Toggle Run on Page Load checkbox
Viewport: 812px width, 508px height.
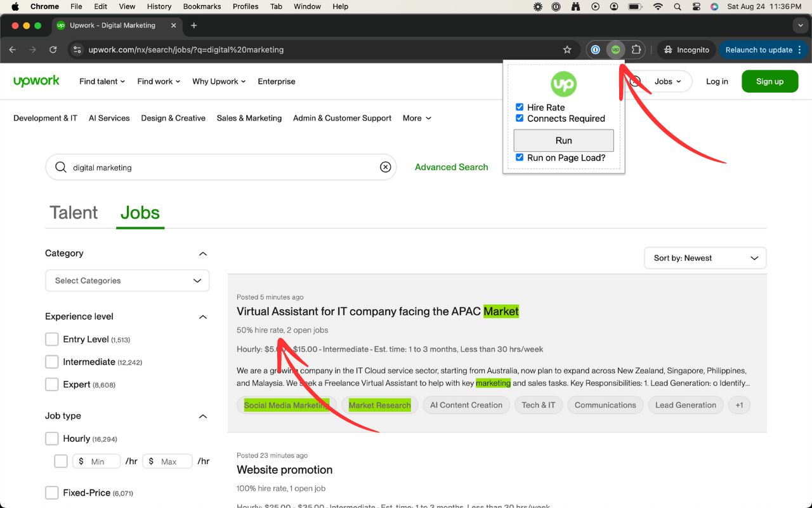click(520, 157)
